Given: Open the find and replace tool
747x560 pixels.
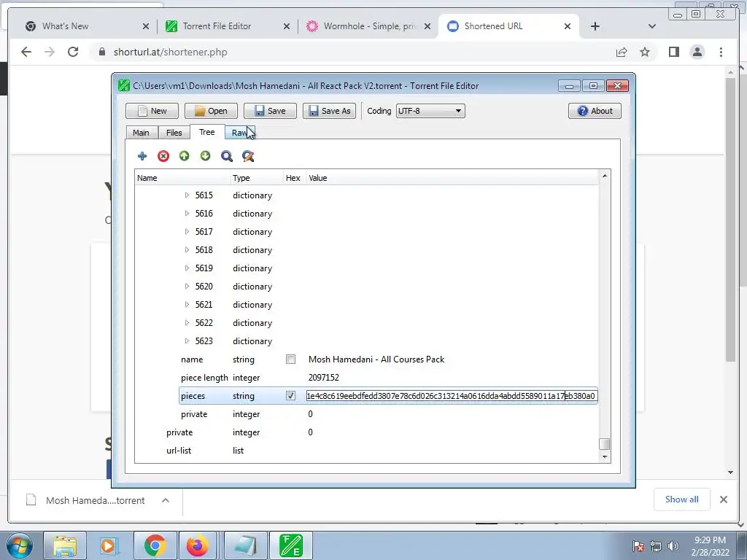Looking at the screenshot, I should 248,156.
